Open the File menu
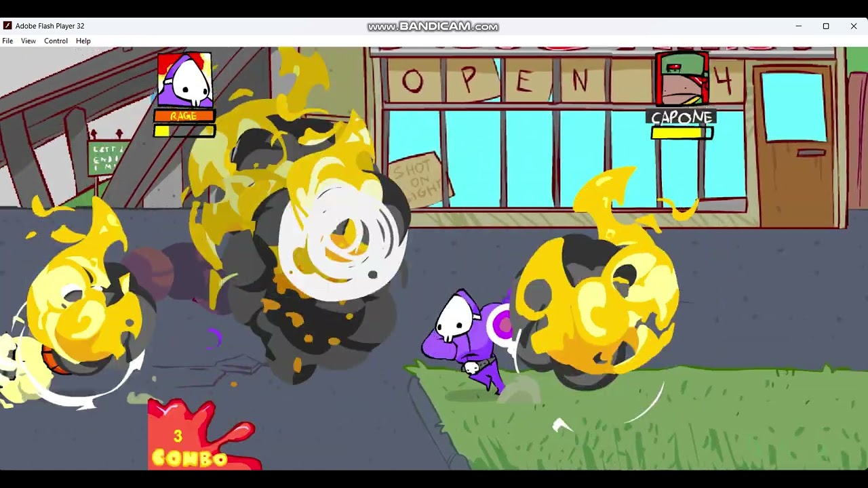Viewport: 868px width, 488px height. [7, 41]
